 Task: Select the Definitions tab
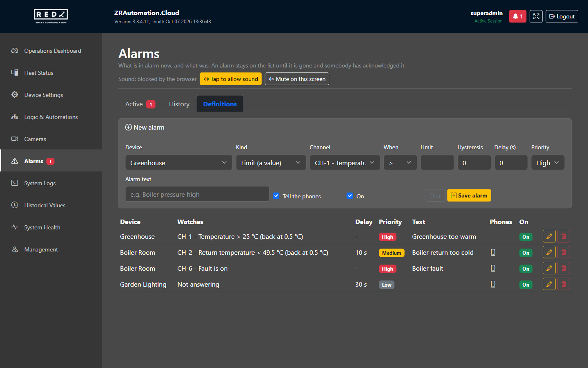pos(220,104)
